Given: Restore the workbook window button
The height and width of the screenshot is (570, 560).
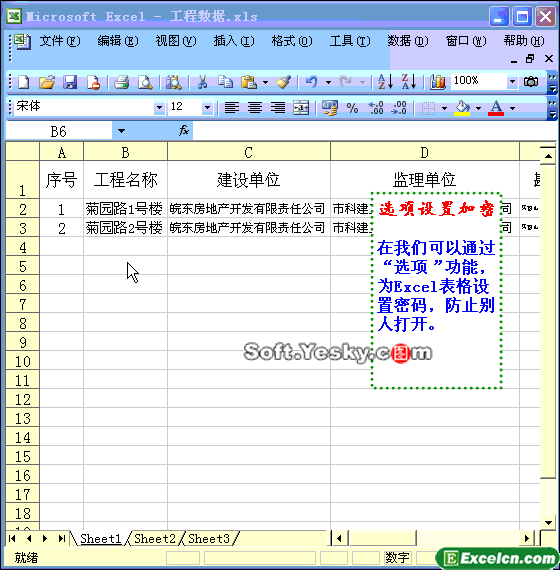Looking at the screenshot, I should pos(531,59).
